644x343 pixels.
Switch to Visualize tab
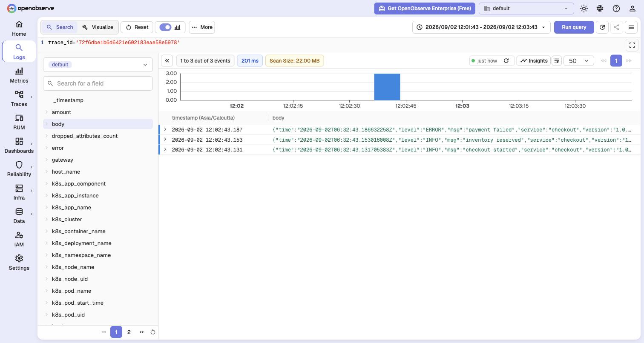tap(98, 27)
